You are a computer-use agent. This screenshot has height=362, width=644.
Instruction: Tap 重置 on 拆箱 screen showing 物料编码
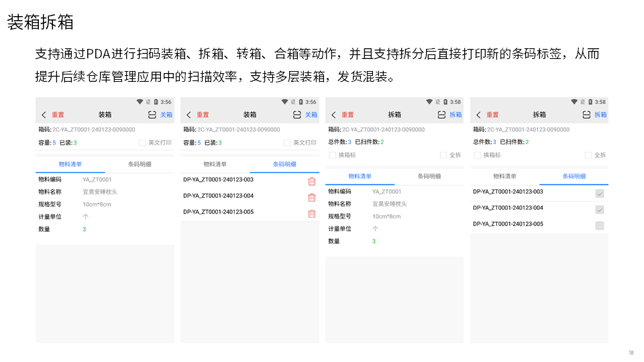pos(347,115)
